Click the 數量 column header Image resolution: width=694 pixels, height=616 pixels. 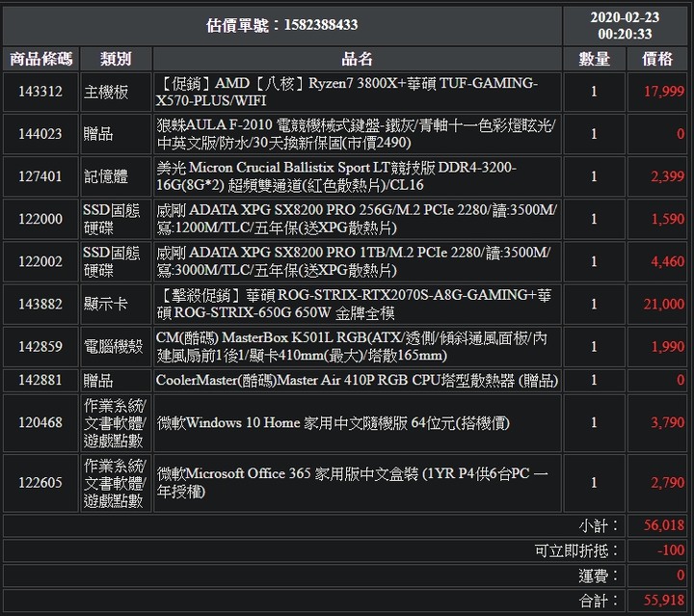point(594,59)
